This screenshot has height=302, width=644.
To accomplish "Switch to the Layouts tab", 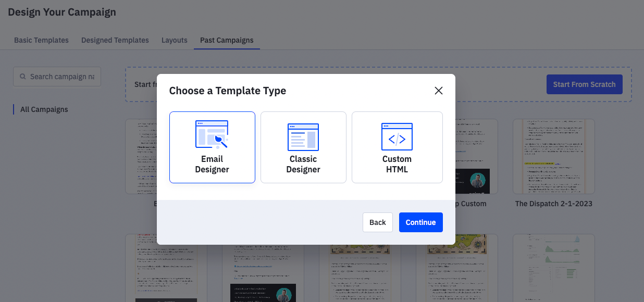I will (175, 40).
